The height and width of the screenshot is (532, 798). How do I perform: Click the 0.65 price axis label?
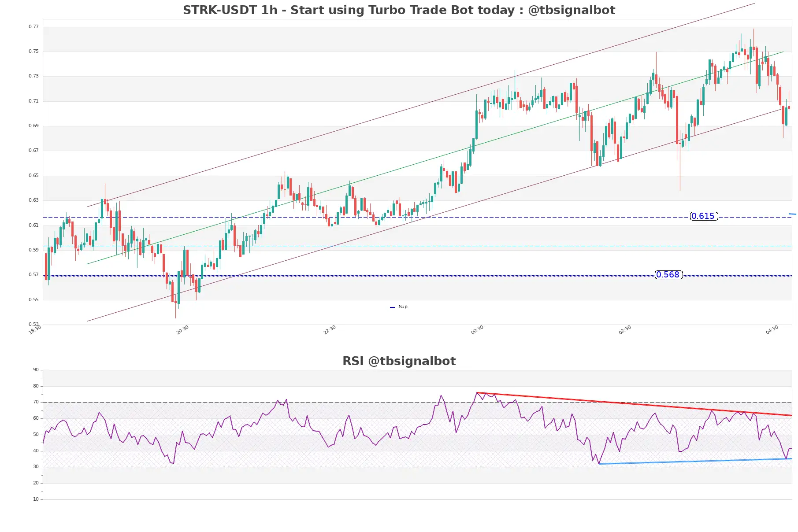tap(33, 176)
